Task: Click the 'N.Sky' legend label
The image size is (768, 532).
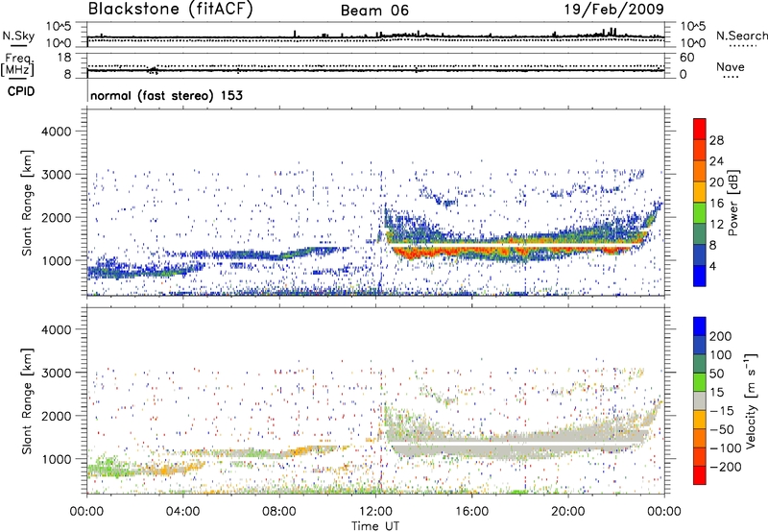Action: click(x=18, y=36)
